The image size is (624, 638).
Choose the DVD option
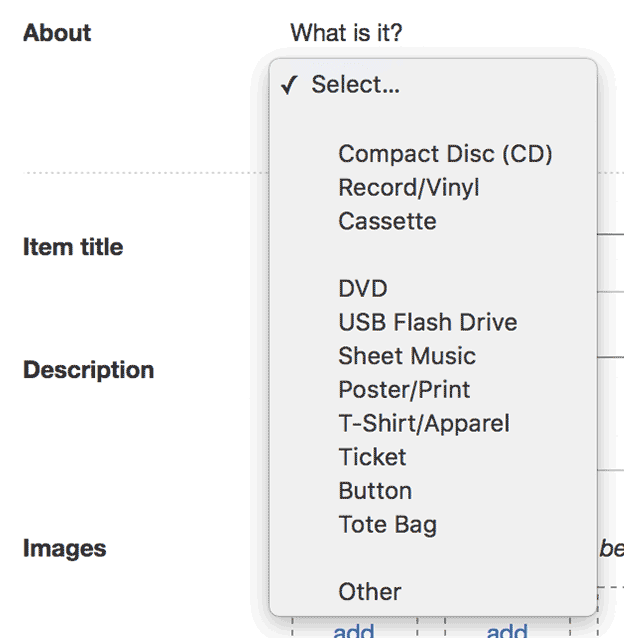(362, 289)
